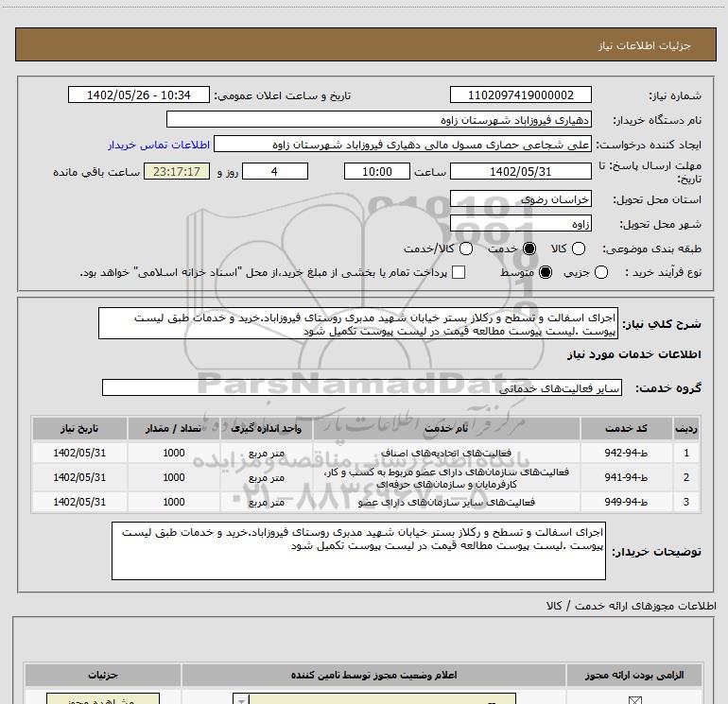
Task: Select the کالا radio button
Action: (x=578, y=249)
